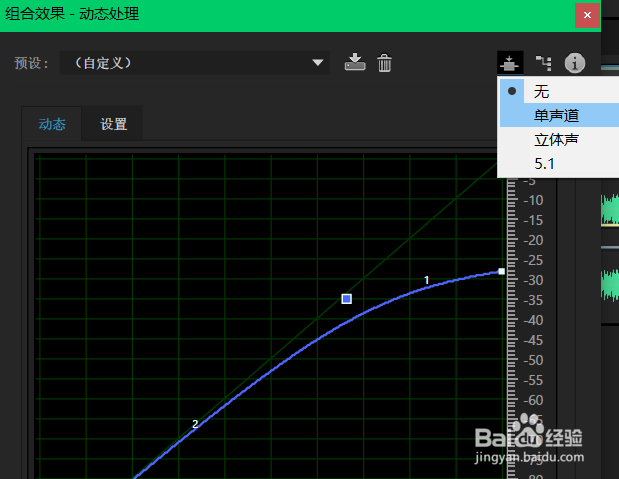619x479 pixels.
Task: Show effect info with the i icon
Action: click(x=575, y=63)
